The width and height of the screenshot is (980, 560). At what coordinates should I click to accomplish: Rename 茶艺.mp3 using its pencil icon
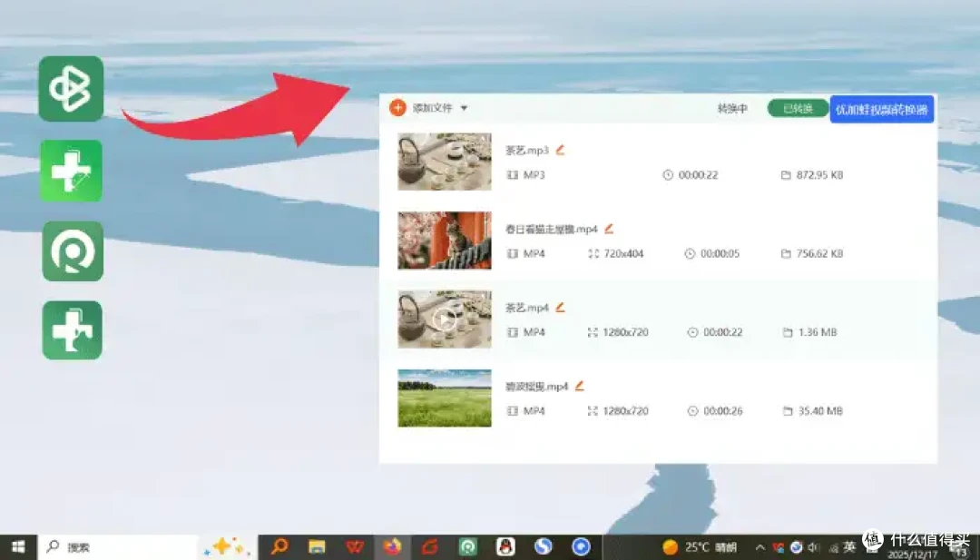(560, 150)
